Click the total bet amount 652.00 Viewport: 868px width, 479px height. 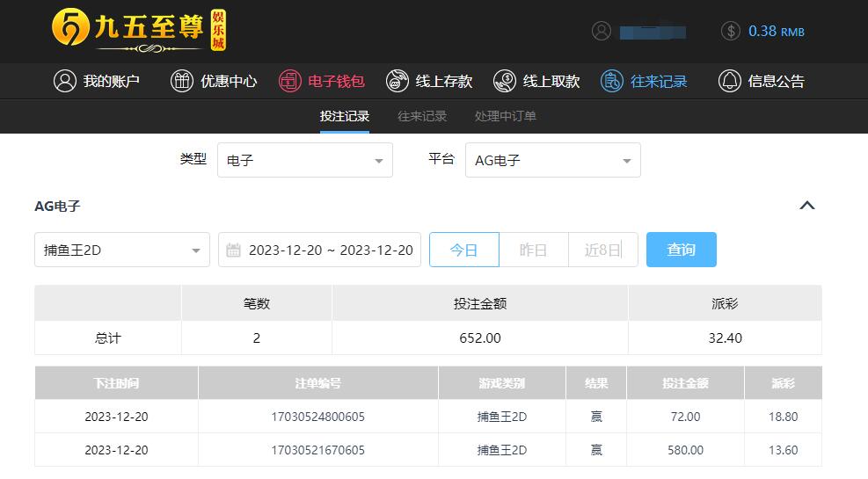point(480,338)
